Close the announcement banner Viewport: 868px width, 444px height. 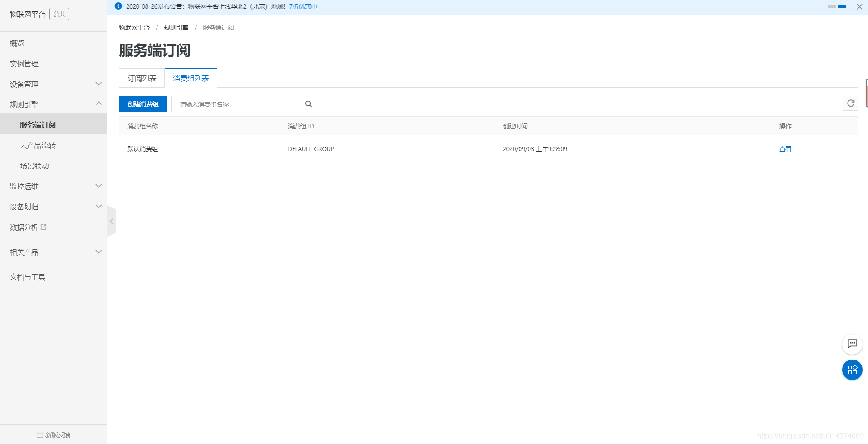[x=859, y=6]
